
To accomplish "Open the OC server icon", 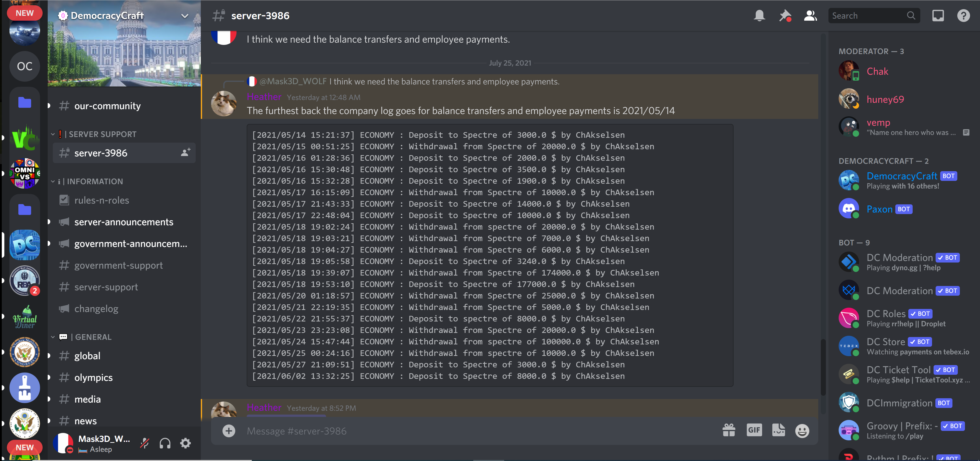I will point(24,66).
